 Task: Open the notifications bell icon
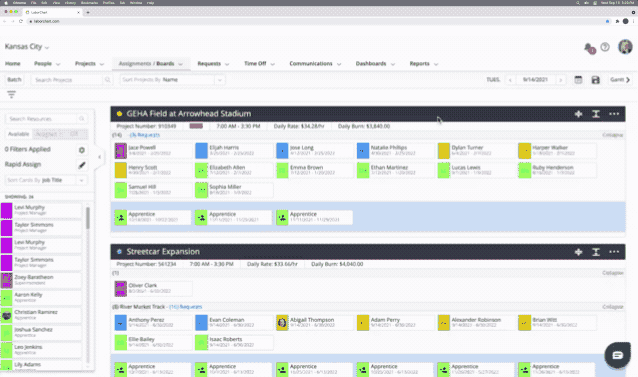tap(589, 48)
